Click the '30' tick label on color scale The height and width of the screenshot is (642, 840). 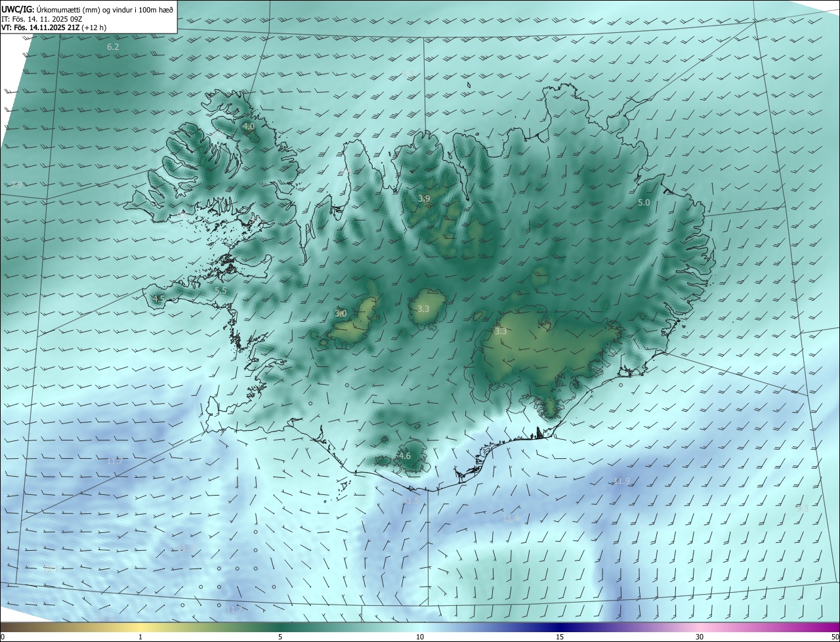pos(700,637)
